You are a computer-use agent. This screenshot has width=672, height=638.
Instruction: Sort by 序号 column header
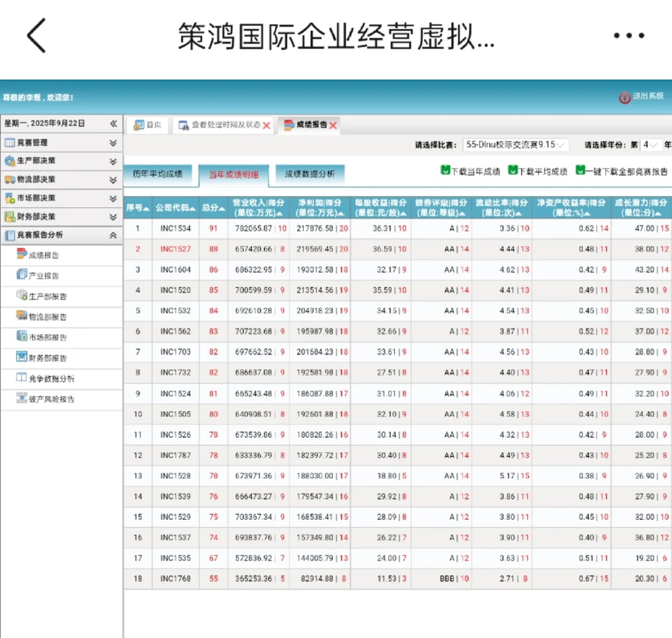pyautogui.click(x=138, y=208)
